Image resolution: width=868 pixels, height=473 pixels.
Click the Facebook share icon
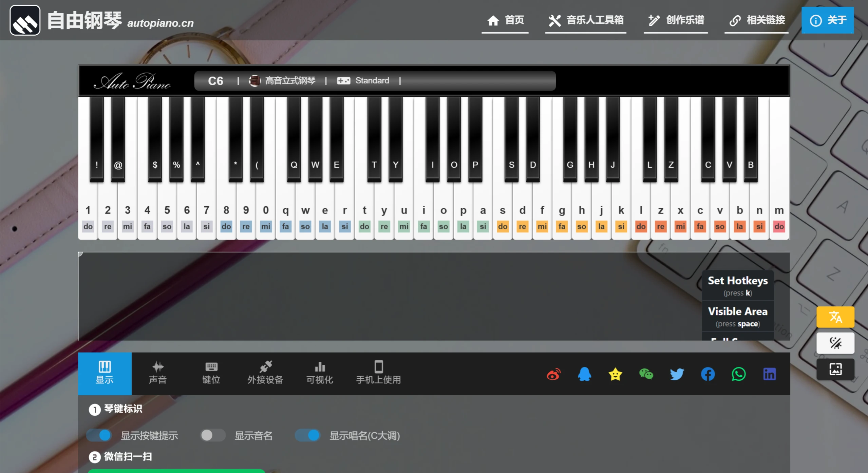tap(707, 374)
